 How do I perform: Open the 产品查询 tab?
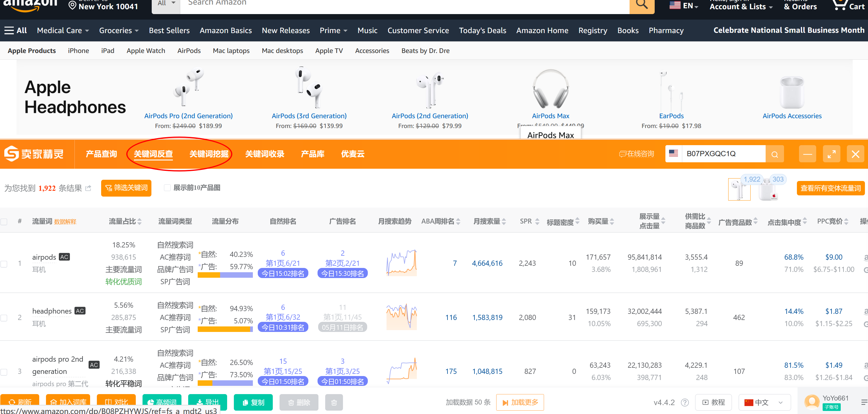[101, 154]
